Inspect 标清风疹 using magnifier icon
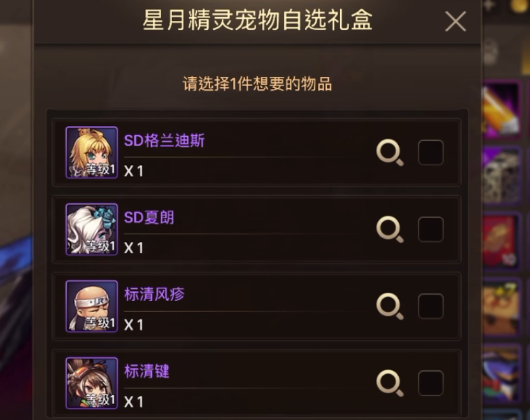530x420 pixels. [390, 306]
